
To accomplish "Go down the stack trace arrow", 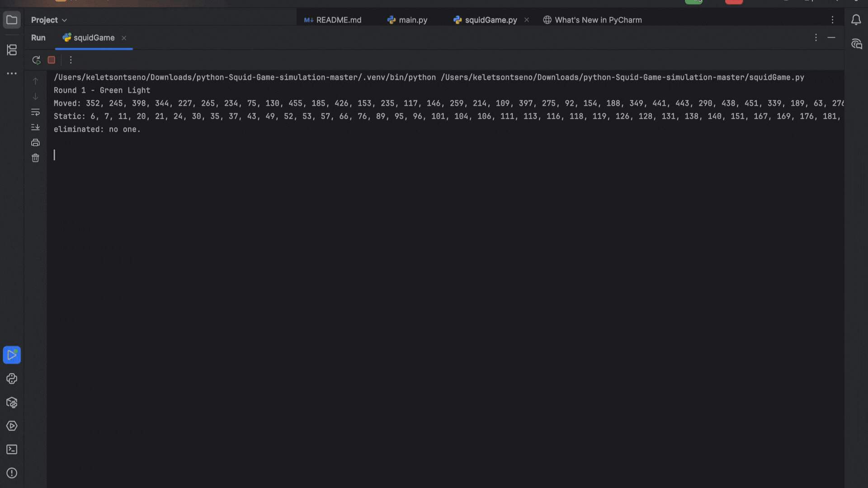I will [x=35, y=97].
